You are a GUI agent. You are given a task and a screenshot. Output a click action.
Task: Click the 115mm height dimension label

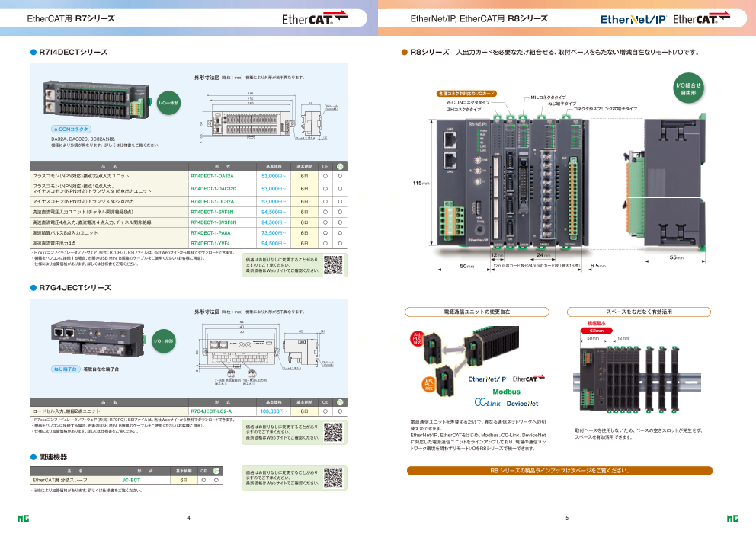coord(421,183)
